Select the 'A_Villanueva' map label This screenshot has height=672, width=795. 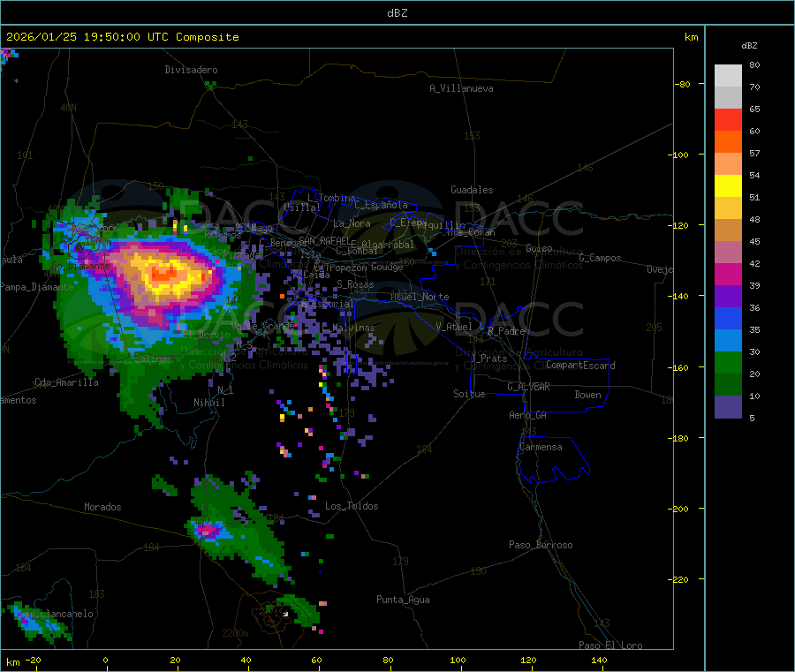coord(461,88)
